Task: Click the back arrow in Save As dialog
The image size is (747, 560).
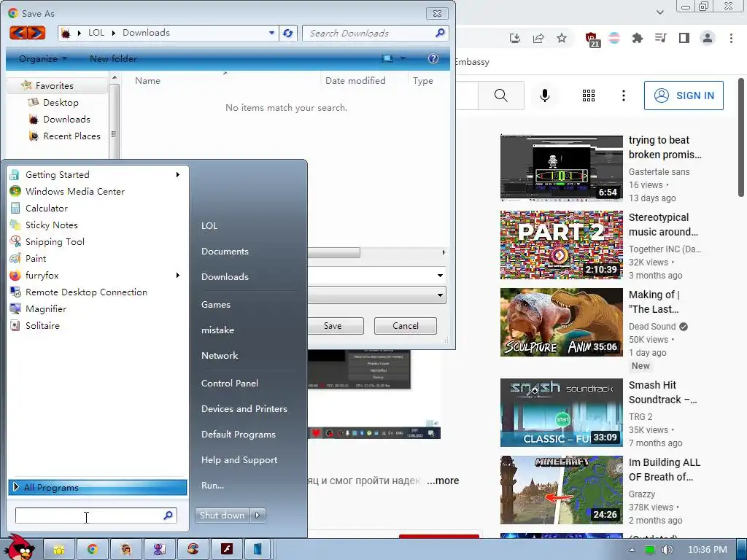Action: click(18, 33)
